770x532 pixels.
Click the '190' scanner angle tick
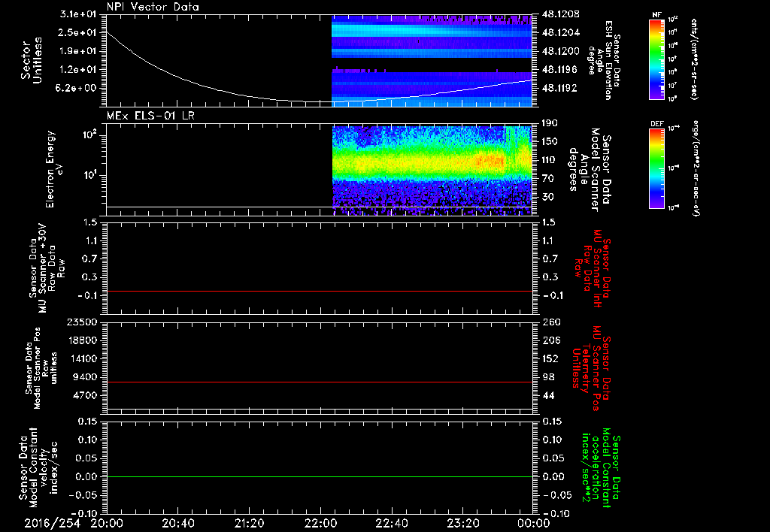(550, 123)
